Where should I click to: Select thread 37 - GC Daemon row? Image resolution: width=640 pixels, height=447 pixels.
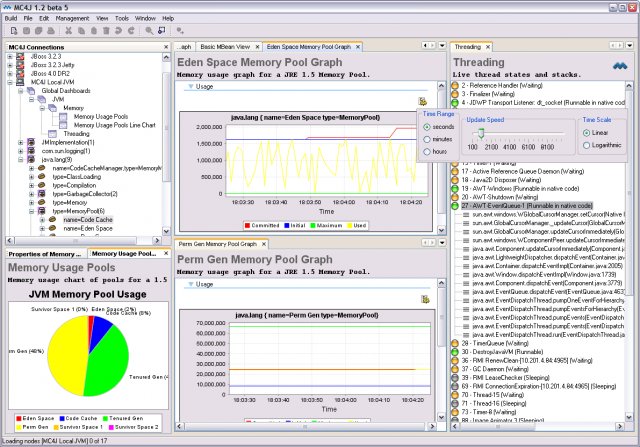click(495, 369)
